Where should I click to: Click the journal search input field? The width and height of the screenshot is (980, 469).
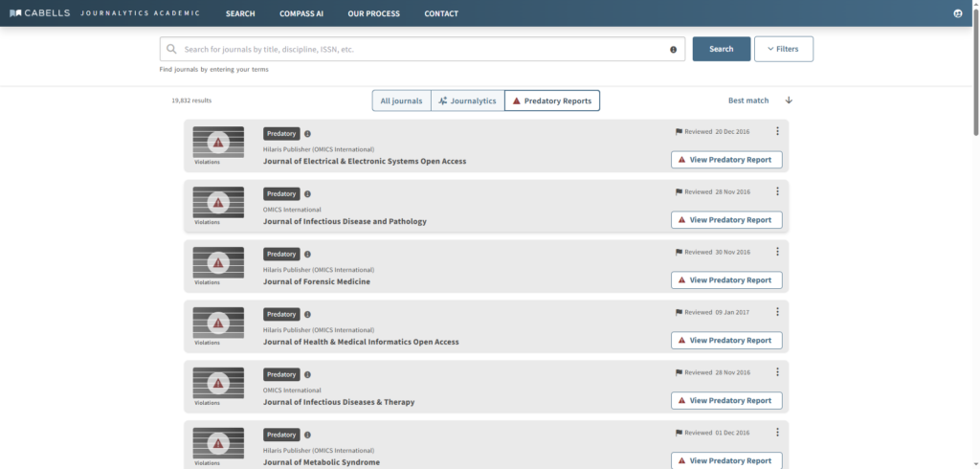click(x=421, y=49)
